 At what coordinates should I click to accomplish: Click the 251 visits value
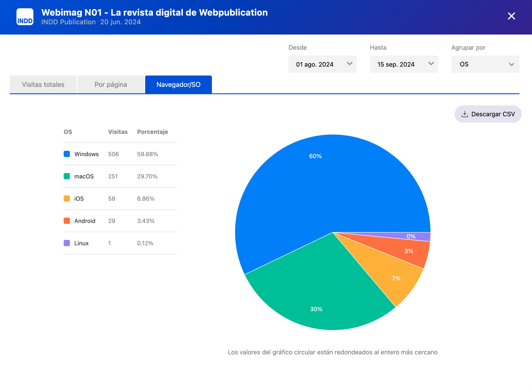(113, 177)
